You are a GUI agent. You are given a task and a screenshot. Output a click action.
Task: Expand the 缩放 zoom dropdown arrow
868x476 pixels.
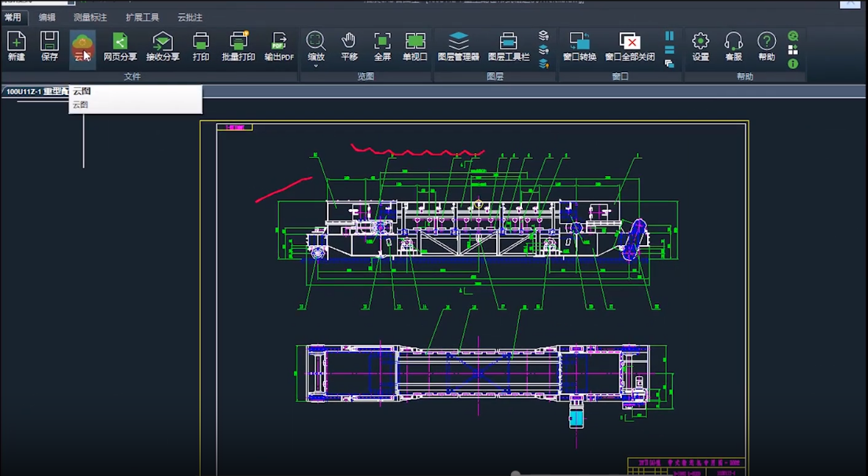[316, 66]
